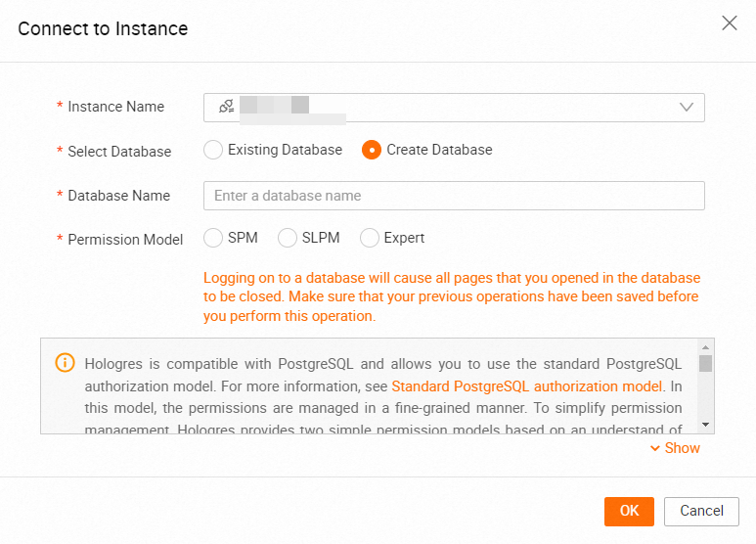756x544 pixels.
Task: Click the description scrollbar down arrow
Action: (705, 425)
